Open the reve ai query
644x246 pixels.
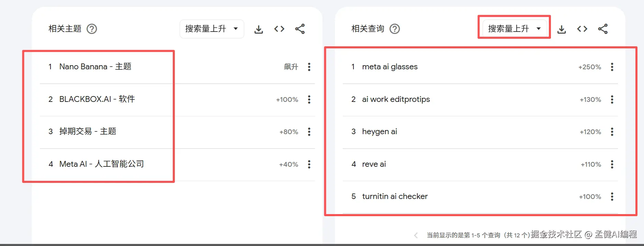[374, 164]
